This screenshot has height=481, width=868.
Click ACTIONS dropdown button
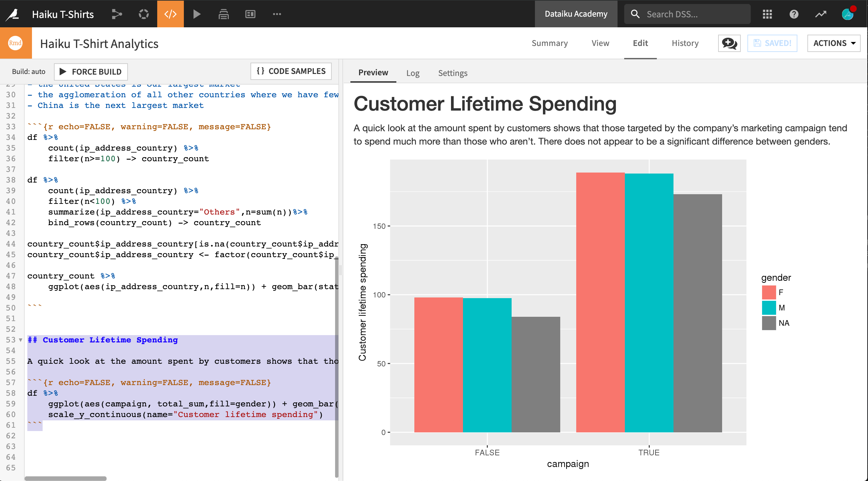coord(832,43)
